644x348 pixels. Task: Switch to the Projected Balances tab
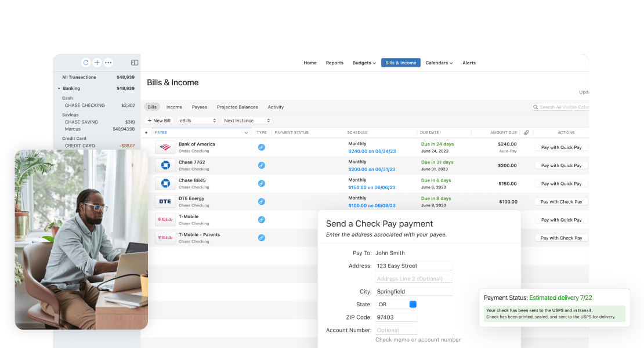point(237,107)
